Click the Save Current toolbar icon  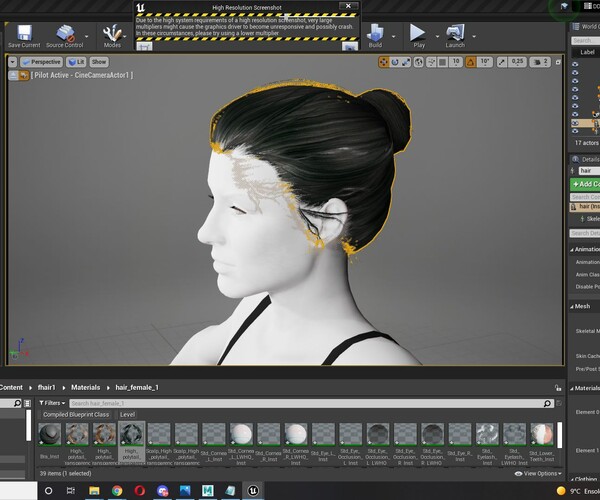(x=24, y=36)
